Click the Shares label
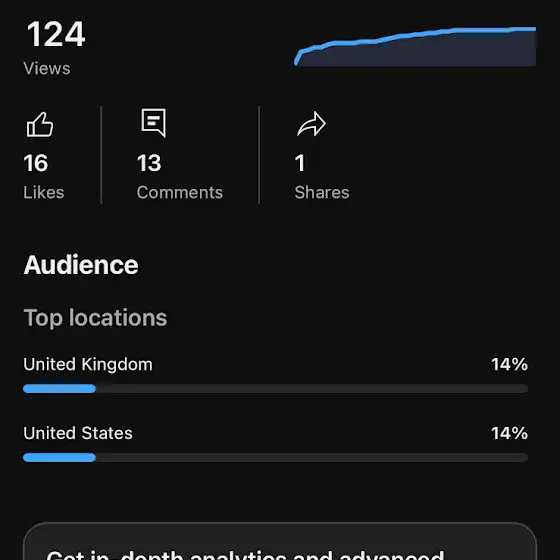Viewport: 560px width, 560px height. point(322,192)
